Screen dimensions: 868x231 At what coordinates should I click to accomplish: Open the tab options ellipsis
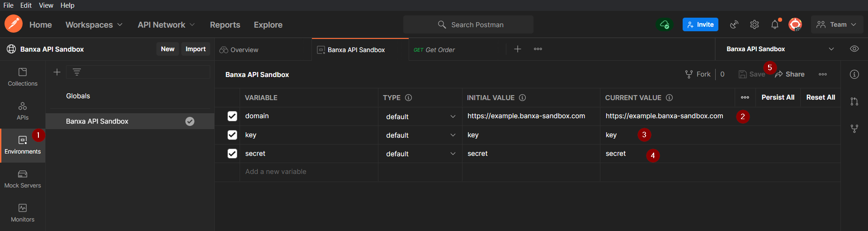pos(538,49)
